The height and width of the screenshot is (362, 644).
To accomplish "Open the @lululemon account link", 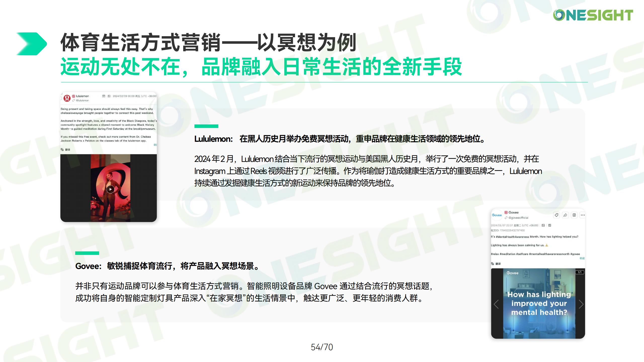I will 82,100.
